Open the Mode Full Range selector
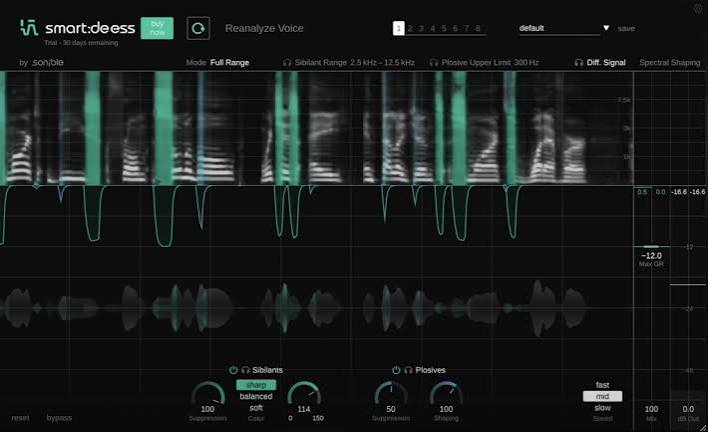 [218, 62]
